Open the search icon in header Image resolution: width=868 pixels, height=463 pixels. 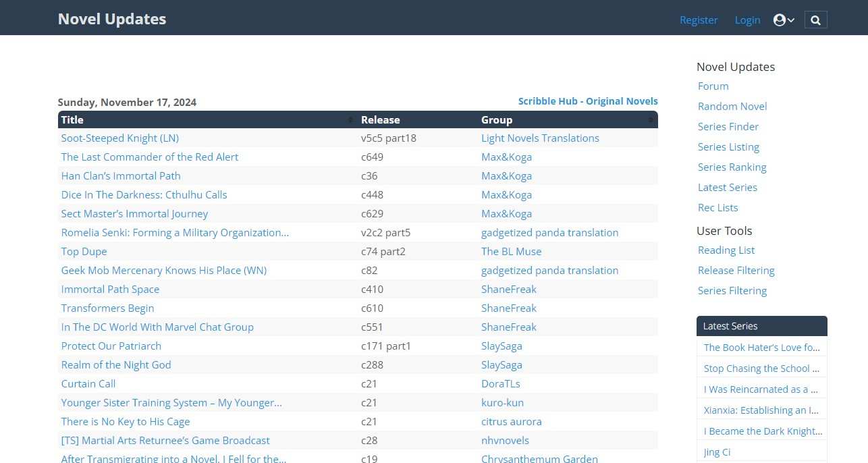(815, 20)
